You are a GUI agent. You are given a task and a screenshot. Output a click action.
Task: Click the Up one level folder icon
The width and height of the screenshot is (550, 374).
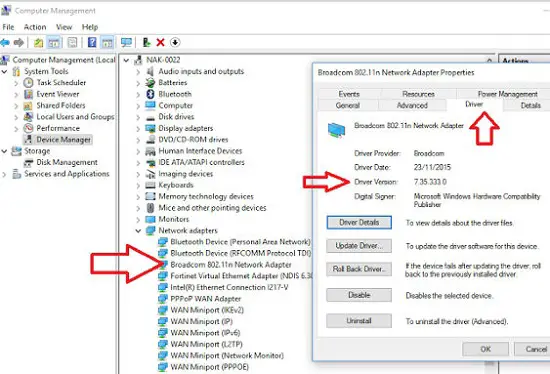click(x=38, y=43)
